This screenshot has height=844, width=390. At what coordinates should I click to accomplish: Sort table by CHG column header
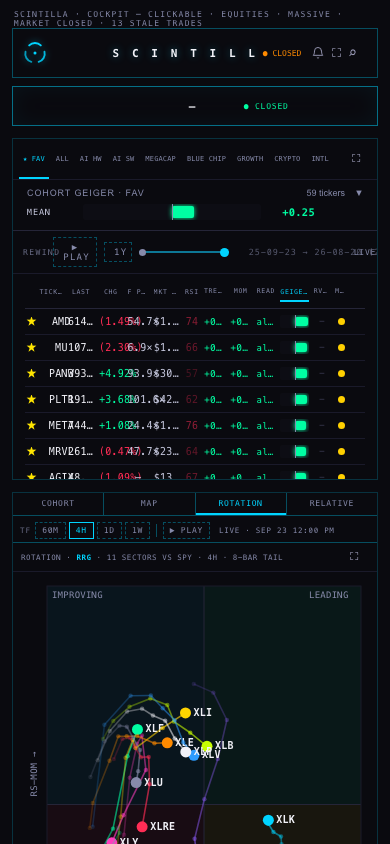pos(110,291)
